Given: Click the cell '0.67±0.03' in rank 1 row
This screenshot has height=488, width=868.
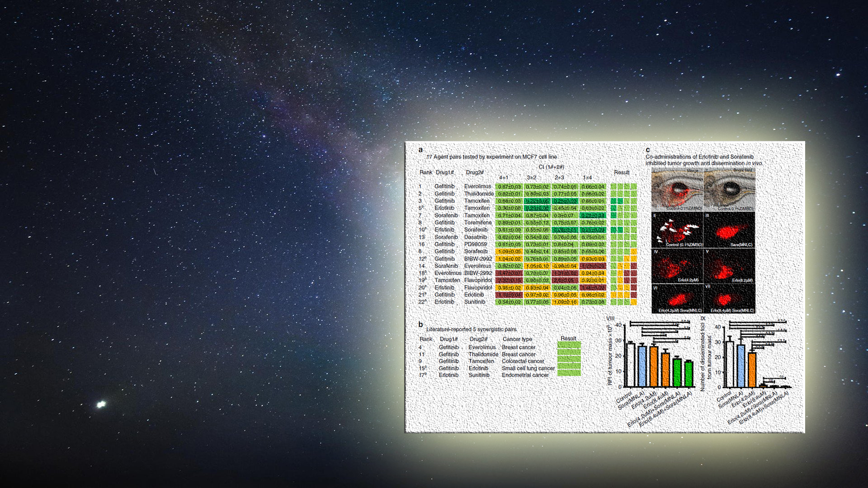Looking at the screenshot, I should coord(509,187).
